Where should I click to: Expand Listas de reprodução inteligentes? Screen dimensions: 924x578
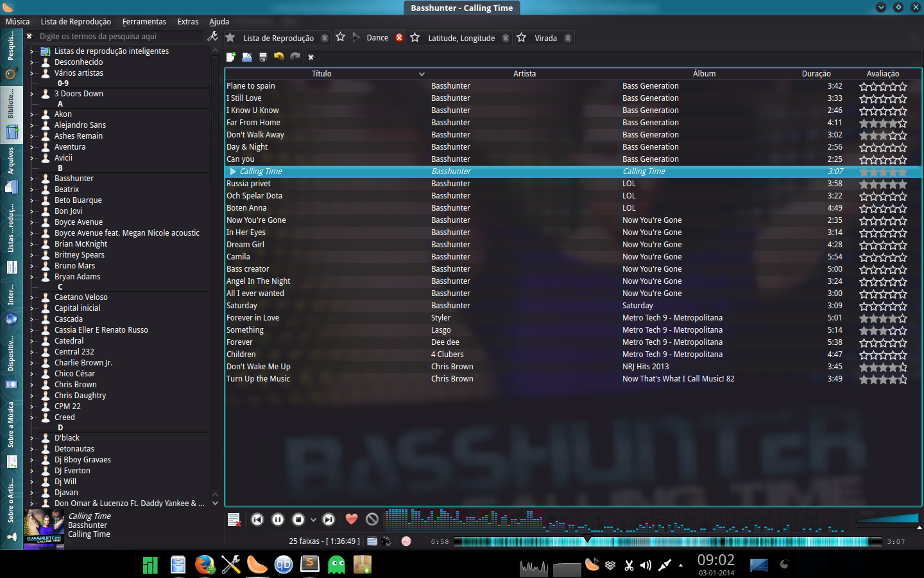31,51
